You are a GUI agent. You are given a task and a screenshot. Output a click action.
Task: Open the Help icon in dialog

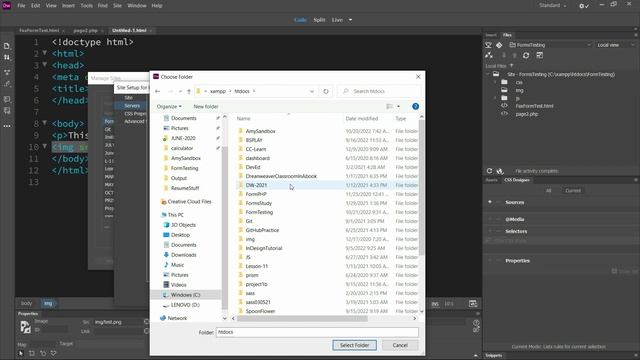415,107
